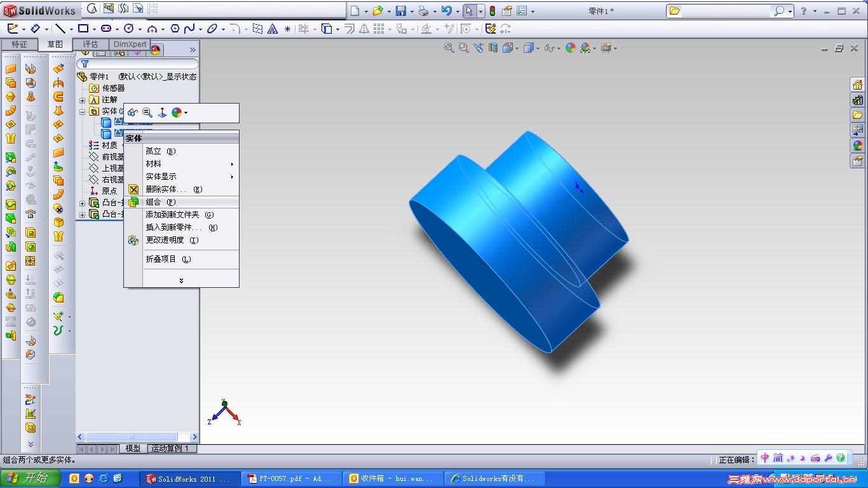Click the Hide/Show glasses icon in popup toolbar
The image size is (868, 488).
point(132,112)
